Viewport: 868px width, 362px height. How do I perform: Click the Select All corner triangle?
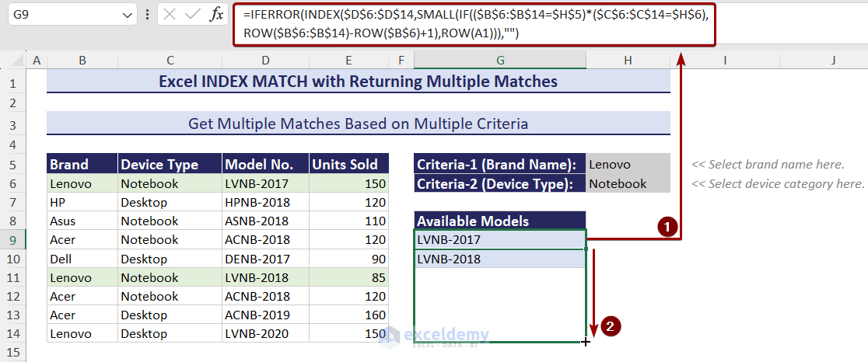click(x=18, y=61)
